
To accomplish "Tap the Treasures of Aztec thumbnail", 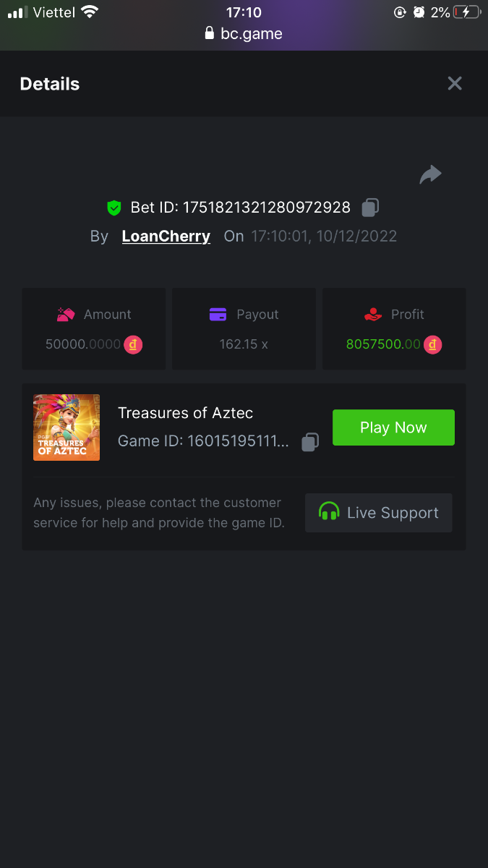I will (x=67, y=427).
